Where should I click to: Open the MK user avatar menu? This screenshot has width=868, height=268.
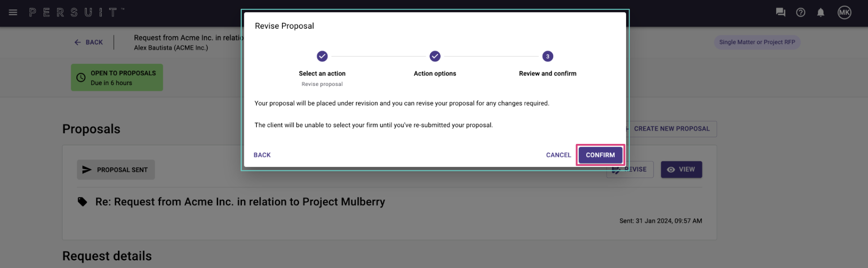pos(845,12)
